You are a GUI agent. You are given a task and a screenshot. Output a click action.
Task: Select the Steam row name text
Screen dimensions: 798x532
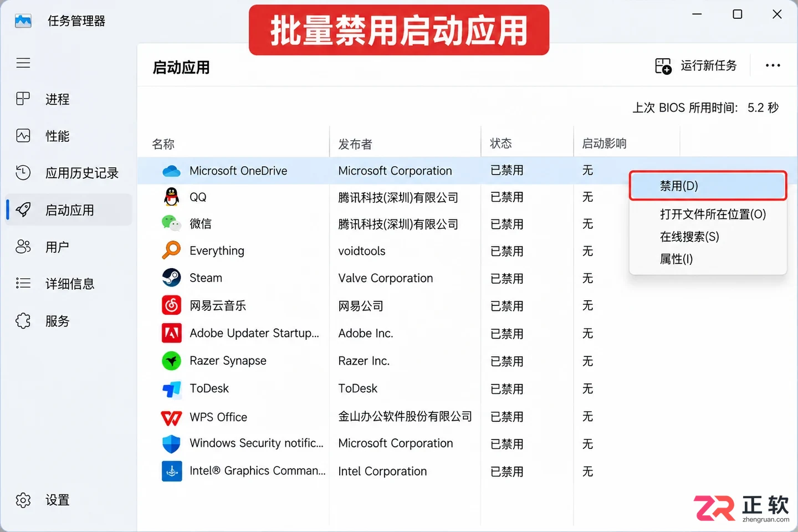pyautogui.click(x=206, y=278)
